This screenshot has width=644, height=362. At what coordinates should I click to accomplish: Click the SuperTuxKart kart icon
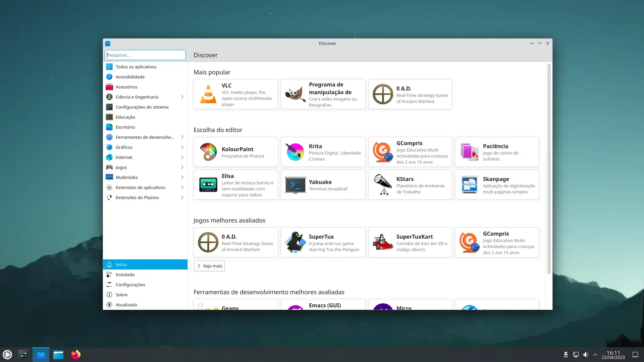(x=383, y=242)
